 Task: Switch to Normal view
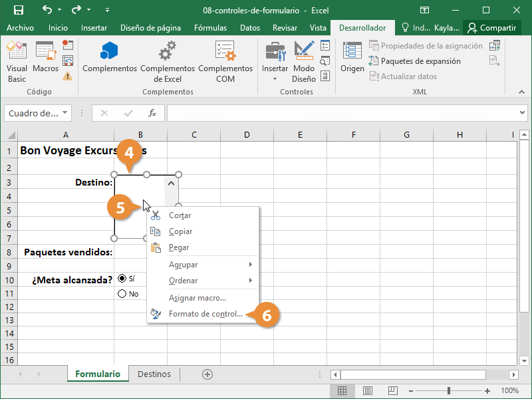pyautogui.click(x=342, y=391)
